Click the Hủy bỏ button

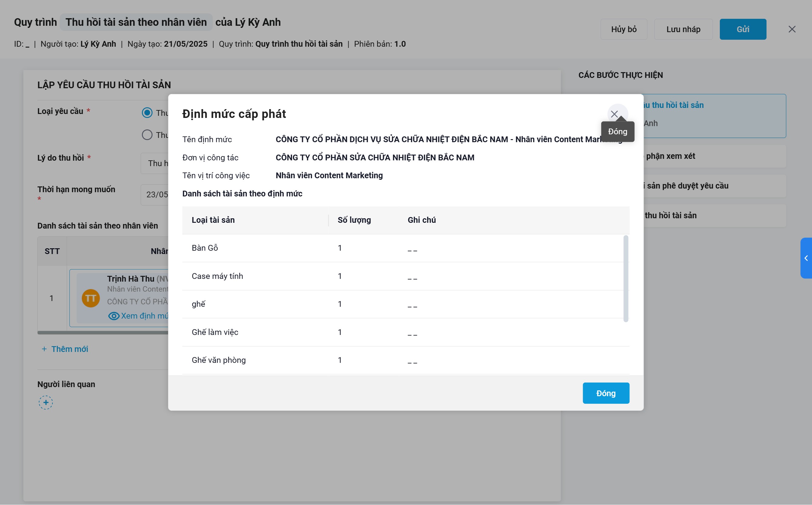click(x=624, y=29)
